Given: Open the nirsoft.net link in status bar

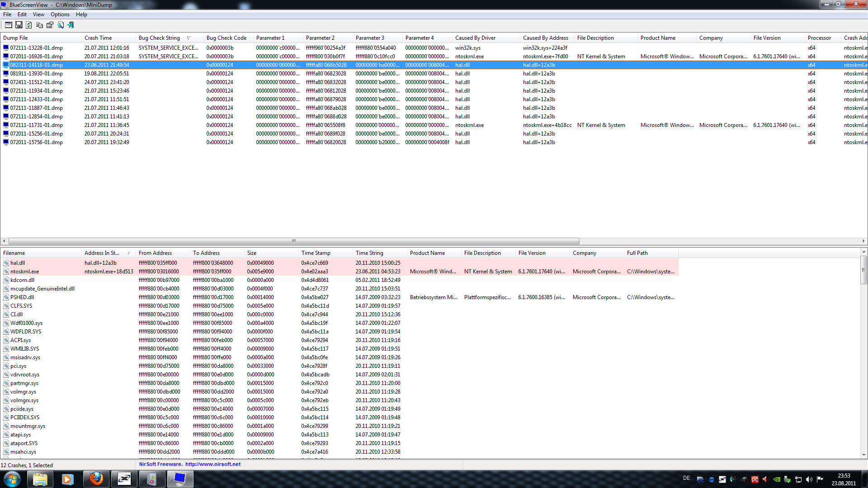Looking at the screenshot, I should tap(212, 464).
